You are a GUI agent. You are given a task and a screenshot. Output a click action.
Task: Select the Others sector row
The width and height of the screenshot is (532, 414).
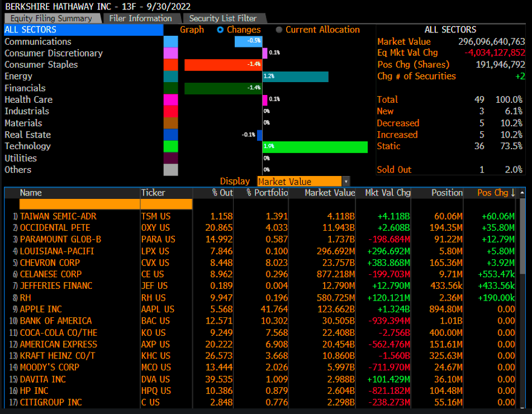tap(83, 170)
